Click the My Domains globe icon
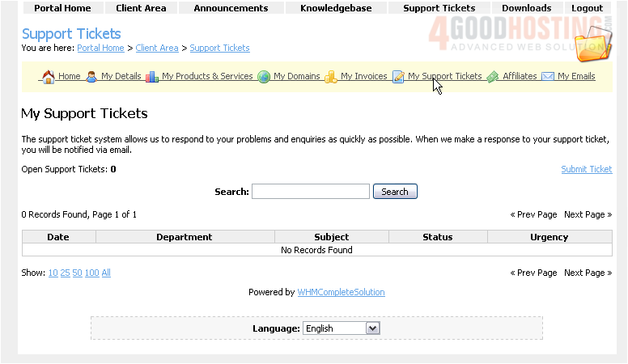 point(264,77)
